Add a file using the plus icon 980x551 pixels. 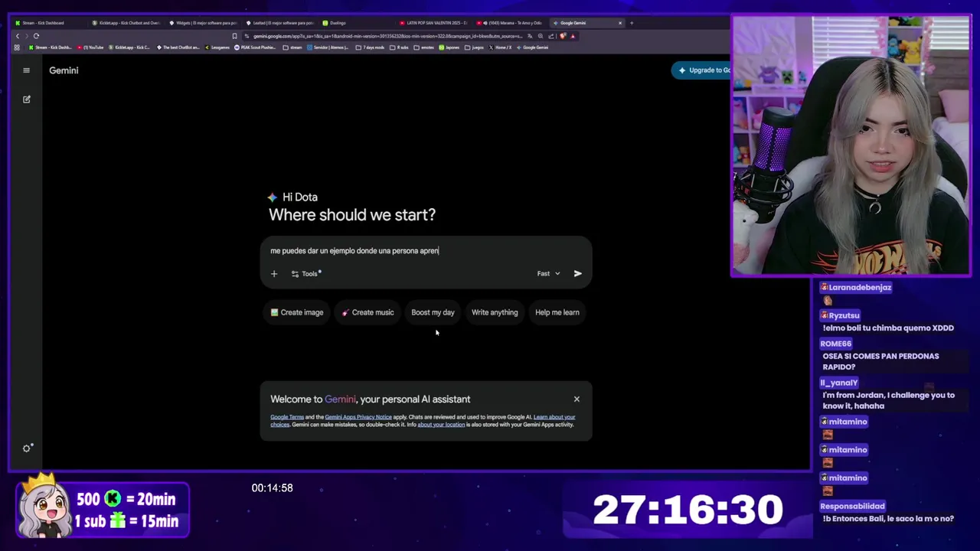coord(274,273)
